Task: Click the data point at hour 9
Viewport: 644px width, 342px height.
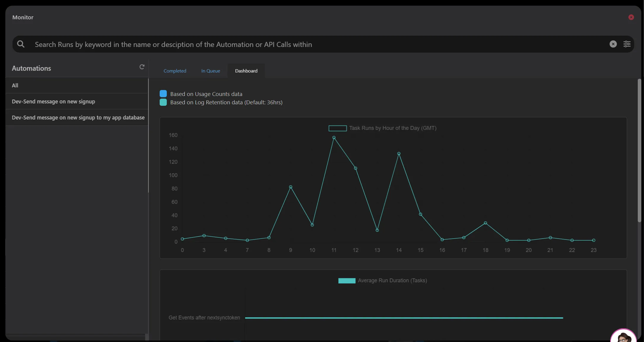Action: click(291, 187)
